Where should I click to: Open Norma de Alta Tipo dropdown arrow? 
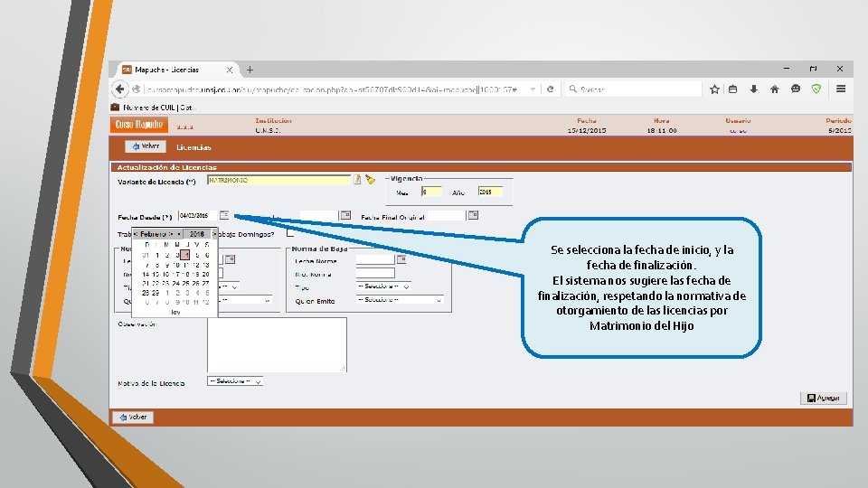click(235, 286)
